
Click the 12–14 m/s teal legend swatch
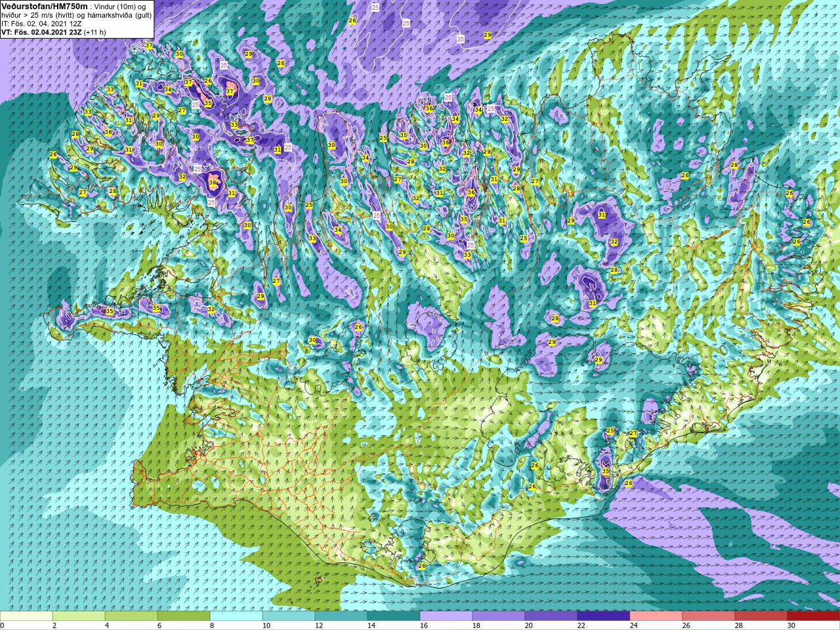pyautogui.click(x=341, y=616)
